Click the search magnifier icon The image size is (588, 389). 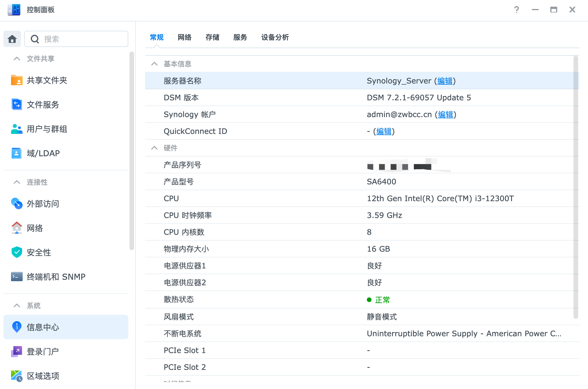35,39
